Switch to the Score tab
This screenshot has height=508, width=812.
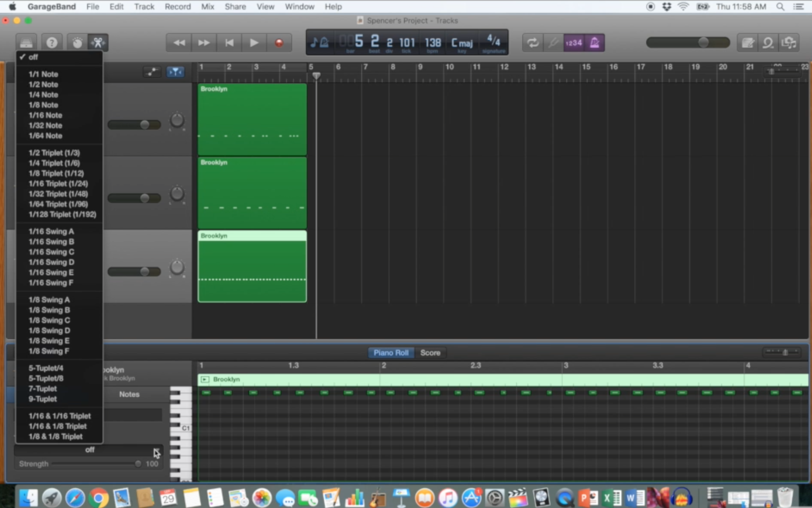[x=430, y=352]
